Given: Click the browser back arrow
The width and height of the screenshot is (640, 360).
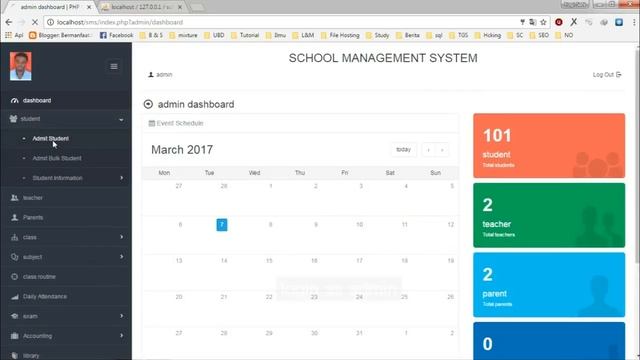Looking at the screenshot, I should [9, 22].
